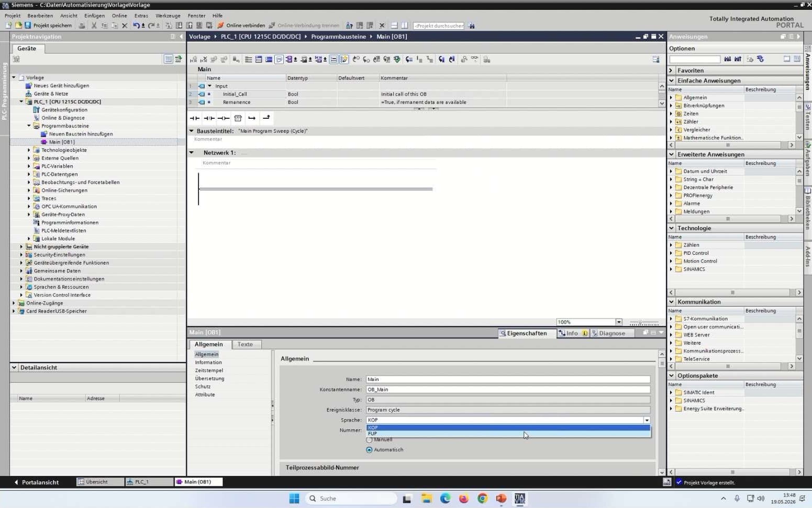812x508 pixels.
Task: Collapse the Netzwerk 1 section
Action: pyautogui.click(x=192, y=153)
